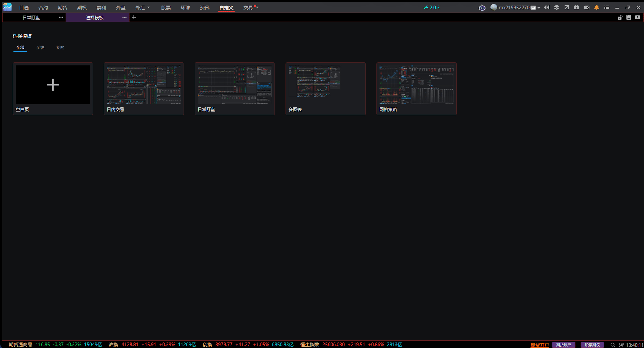Open the 外盘 menu
This screenshot has height=348, width=644.
click(121, 8)
